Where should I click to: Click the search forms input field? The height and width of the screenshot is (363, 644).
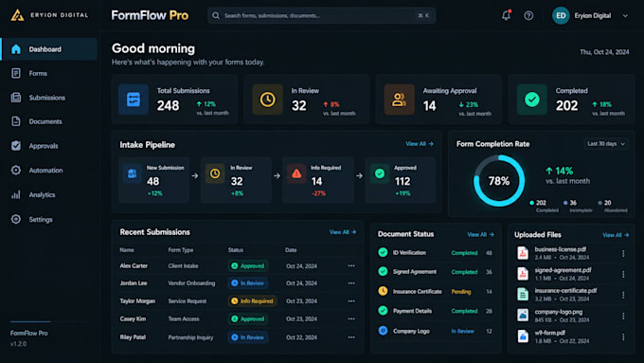pos(322,15)
